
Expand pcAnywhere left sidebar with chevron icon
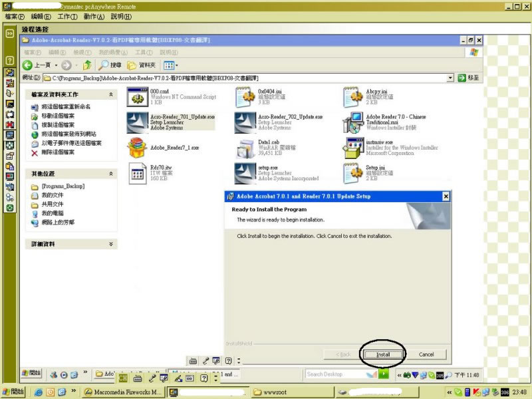coord(10,33)
